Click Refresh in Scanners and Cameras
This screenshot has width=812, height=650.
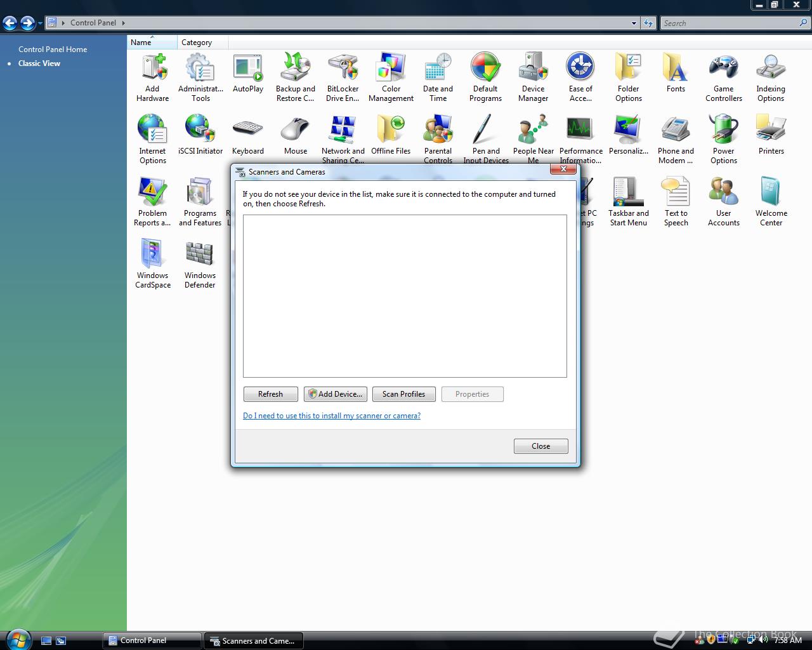(270, 394)
